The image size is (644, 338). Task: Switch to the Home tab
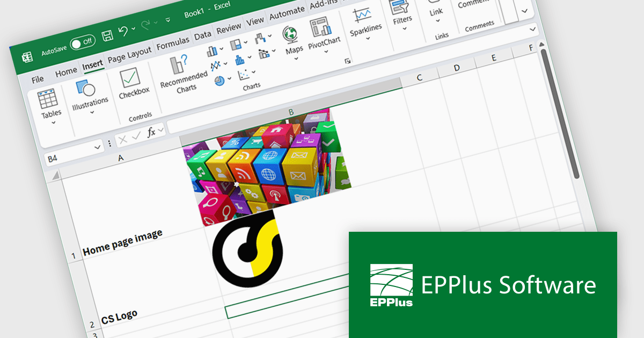(x=66, y=71)
